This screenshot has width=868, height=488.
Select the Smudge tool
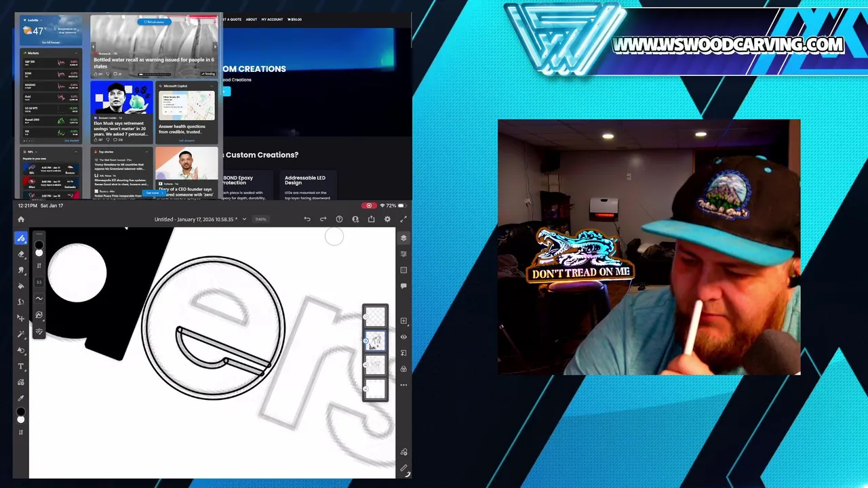pos(21,270)
